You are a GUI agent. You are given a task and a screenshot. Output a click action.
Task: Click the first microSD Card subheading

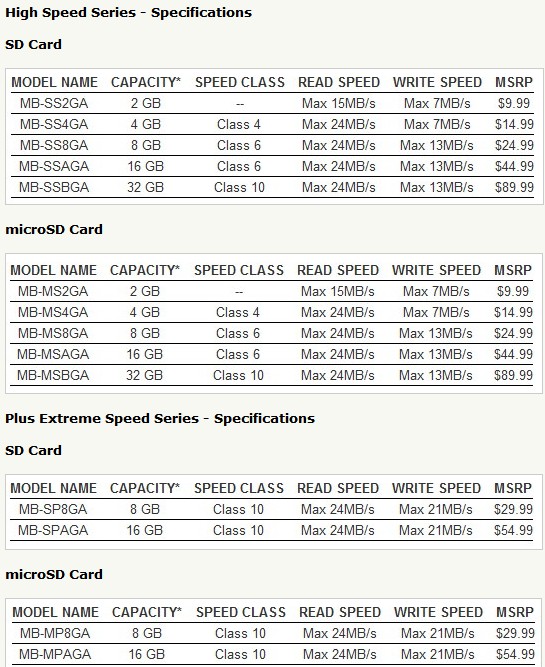click(54, 230)
